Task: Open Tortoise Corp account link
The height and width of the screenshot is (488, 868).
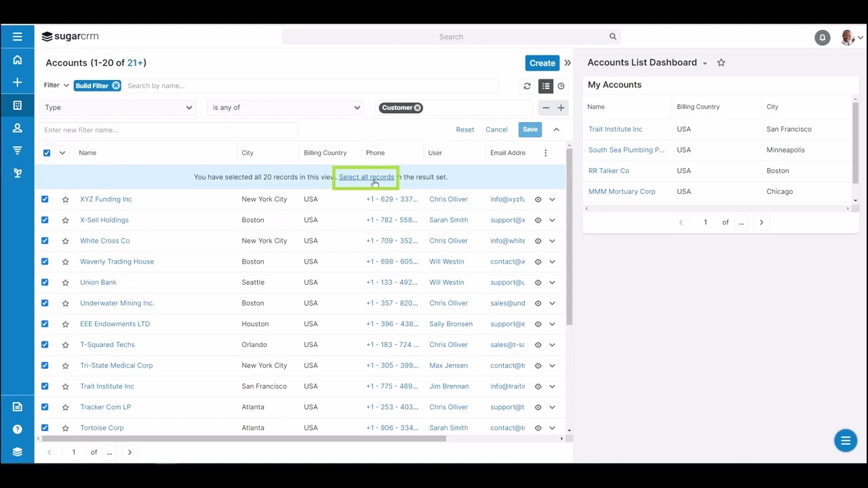Action: (x=102, y=428)
